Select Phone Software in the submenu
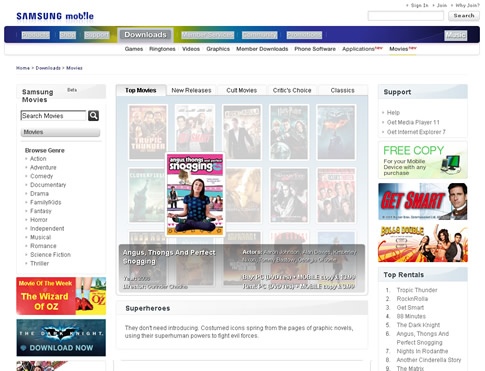Viewport: 485px width, 371px height. click(x=315, y=49)
